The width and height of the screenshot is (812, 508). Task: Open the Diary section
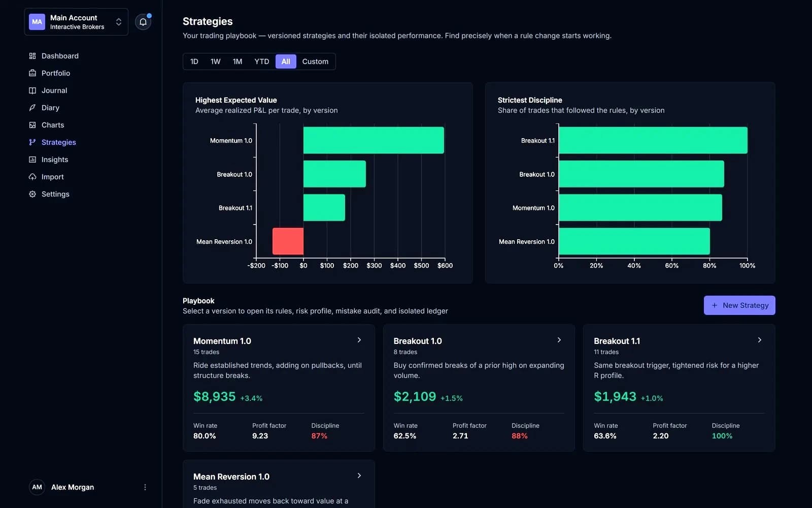pos(50,108)
